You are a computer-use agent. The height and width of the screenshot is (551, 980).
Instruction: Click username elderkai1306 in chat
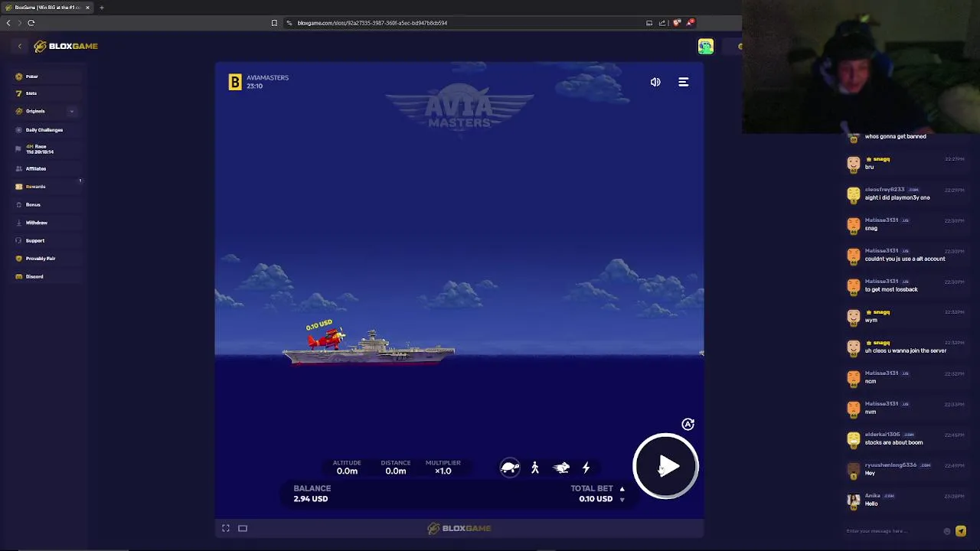click(882, 435)
